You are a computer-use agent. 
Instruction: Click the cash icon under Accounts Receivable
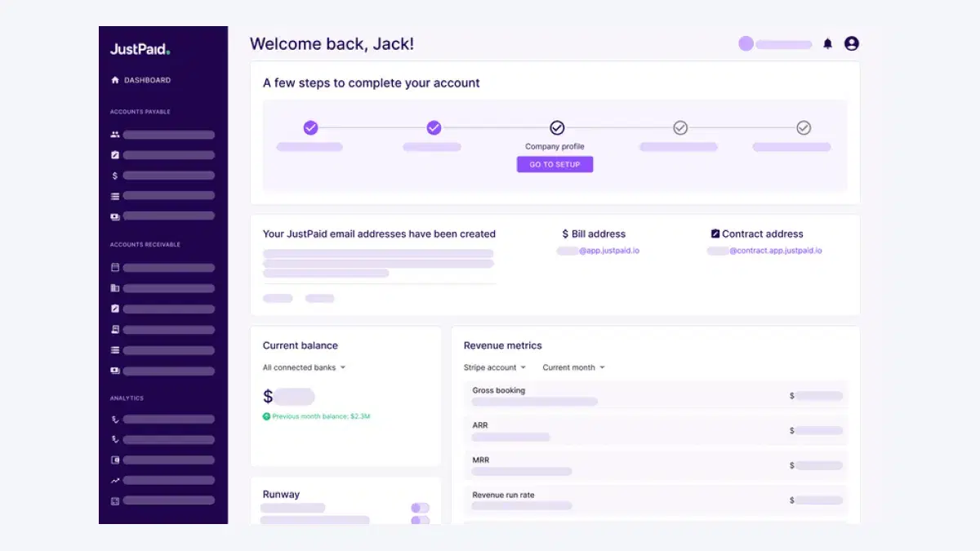(x=115, y=371)
